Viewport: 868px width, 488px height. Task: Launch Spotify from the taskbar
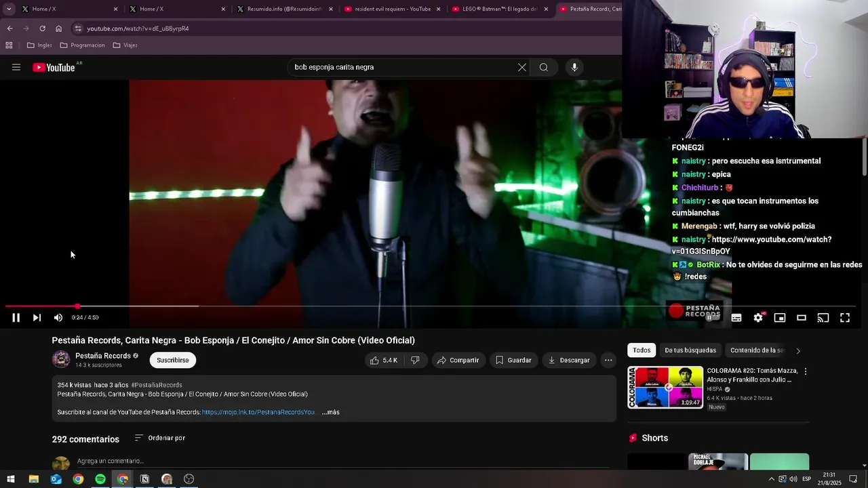[x=100, y=479]
